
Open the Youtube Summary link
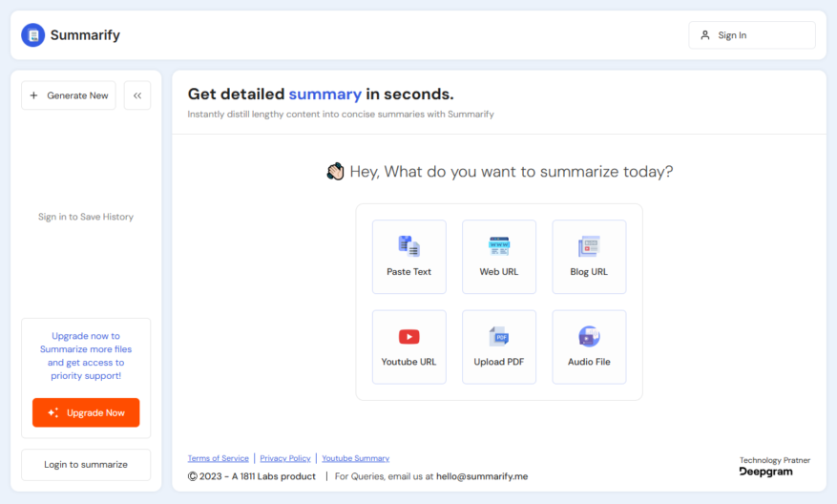point(356,458)
